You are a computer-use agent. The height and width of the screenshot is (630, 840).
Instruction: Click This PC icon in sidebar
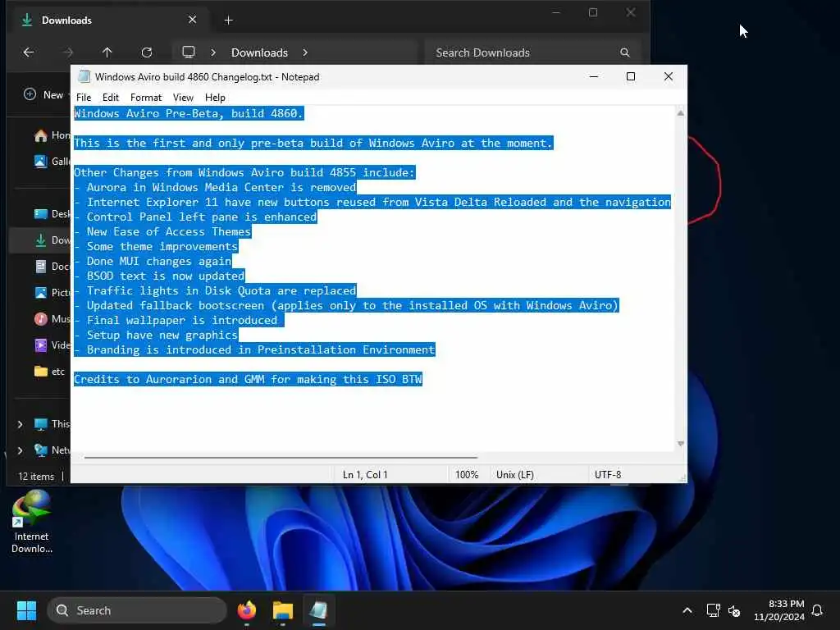tap(41, 424)
